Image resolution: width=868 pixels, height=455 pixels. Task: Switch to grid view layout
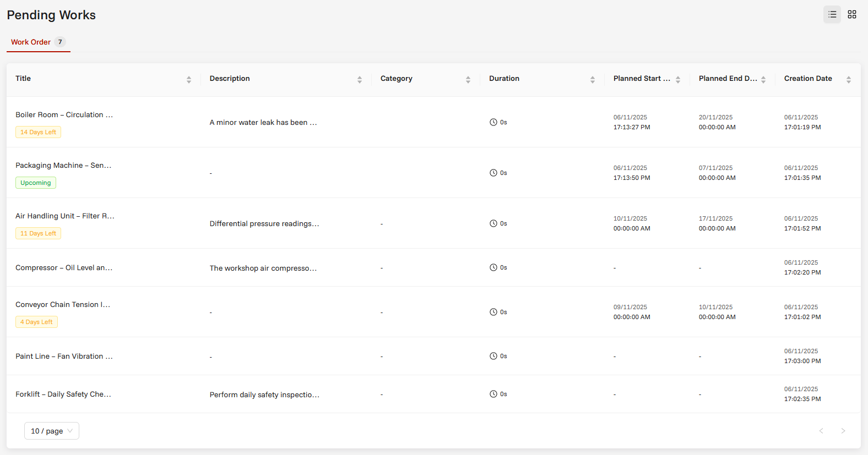(x=852, y=14)
